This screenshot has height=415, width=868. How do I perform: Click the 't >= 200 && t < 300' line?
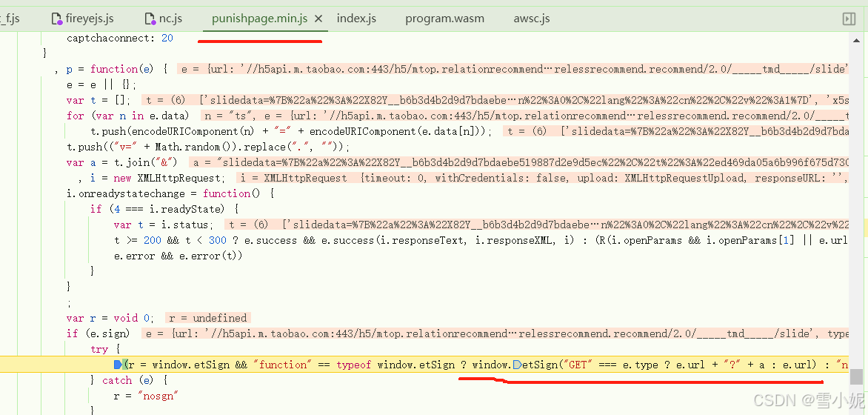coord(481,240)
